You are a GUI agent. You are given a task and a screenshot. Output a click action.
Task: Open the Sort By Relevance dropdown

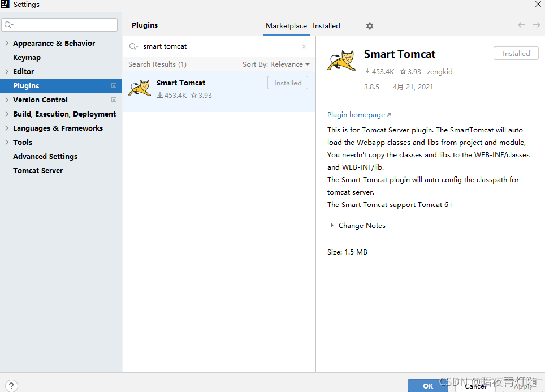(x=276, y=64)
